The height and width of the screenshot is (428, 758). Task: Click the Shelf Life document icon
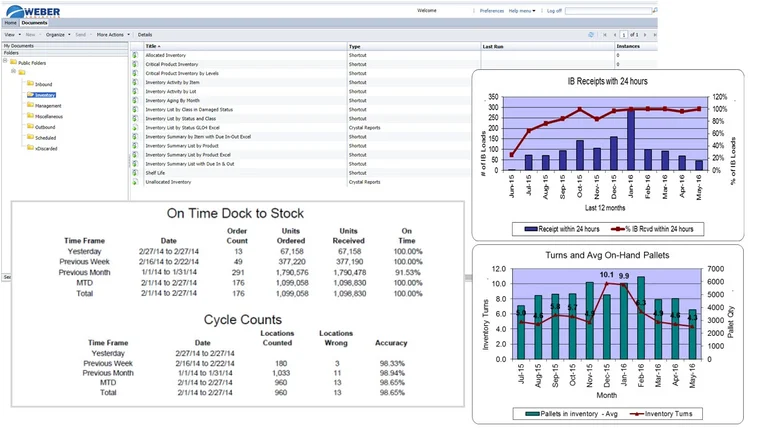click(136, 173)
